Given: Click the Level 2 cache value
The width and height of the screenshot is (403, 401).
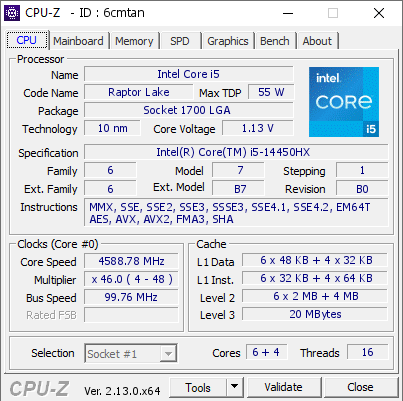Looking at the screenshot, I should tap(315, 296).
